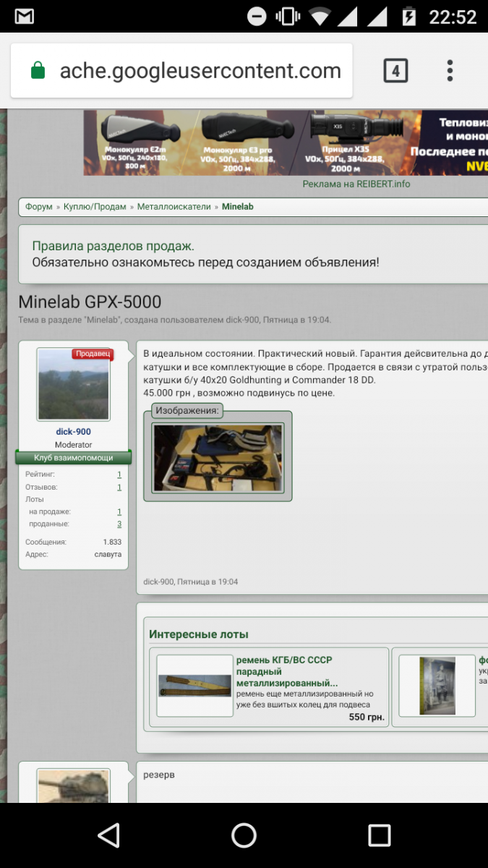Screen dimensions: 488x868
Task: Tap the Android Recents square button
Action: tap(379, 835)
